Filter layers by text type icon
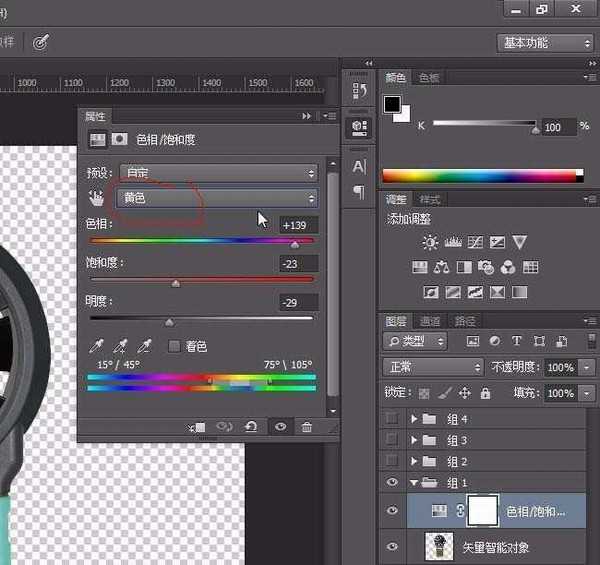The width and height of the screenshot is (600, 565). [x=517, y=341]
